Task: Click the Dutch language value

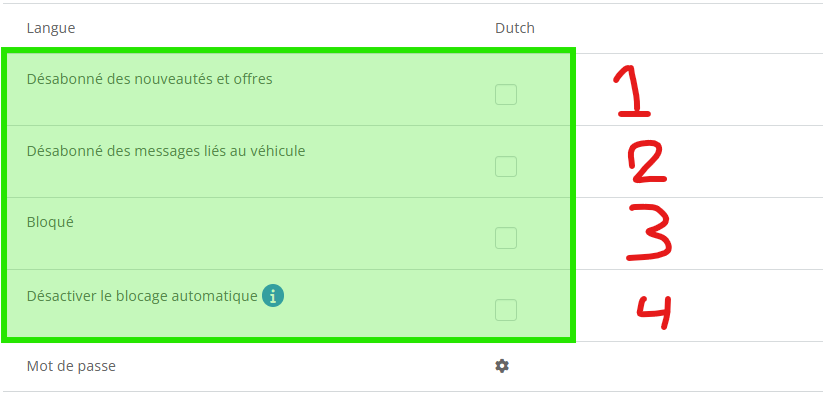Action: pyautogui.click(x=515, y=28)
